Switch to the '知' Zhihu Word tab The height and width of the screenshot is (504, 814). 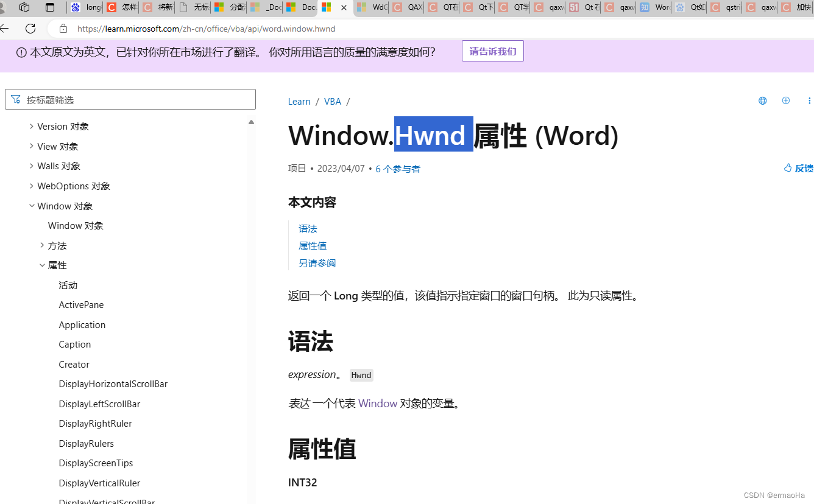click(654, 7)
